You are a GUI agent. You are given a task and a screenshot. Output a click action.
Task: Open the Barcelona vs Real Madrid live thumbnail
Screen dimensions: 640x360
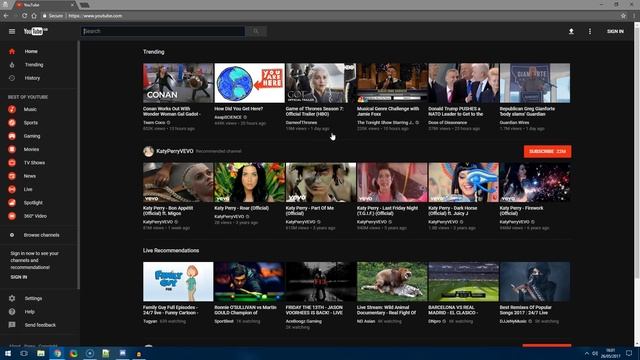click(463, 282)
